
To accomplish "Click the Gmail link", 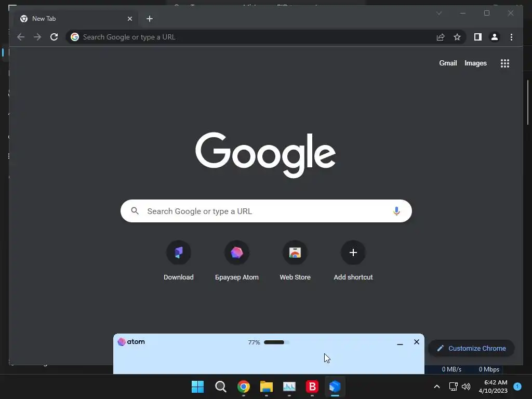I will 448,63.
